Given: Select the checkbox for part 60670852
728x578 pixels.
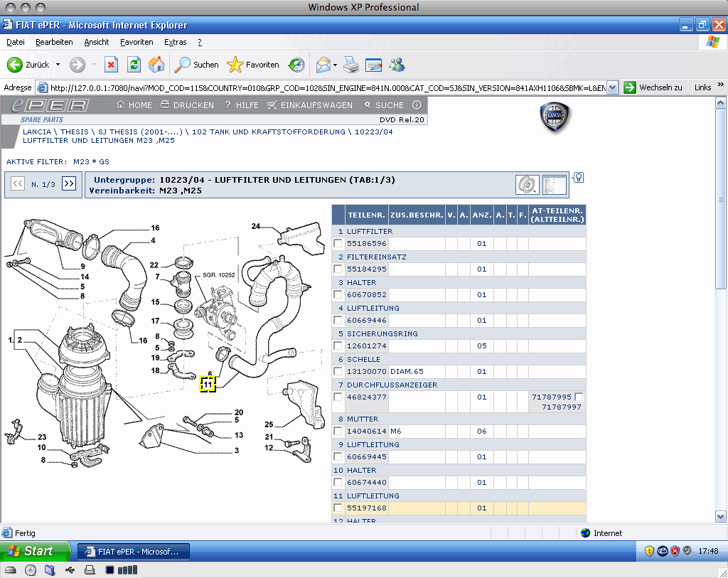Looking at the screenshot, I should [338, 294].
